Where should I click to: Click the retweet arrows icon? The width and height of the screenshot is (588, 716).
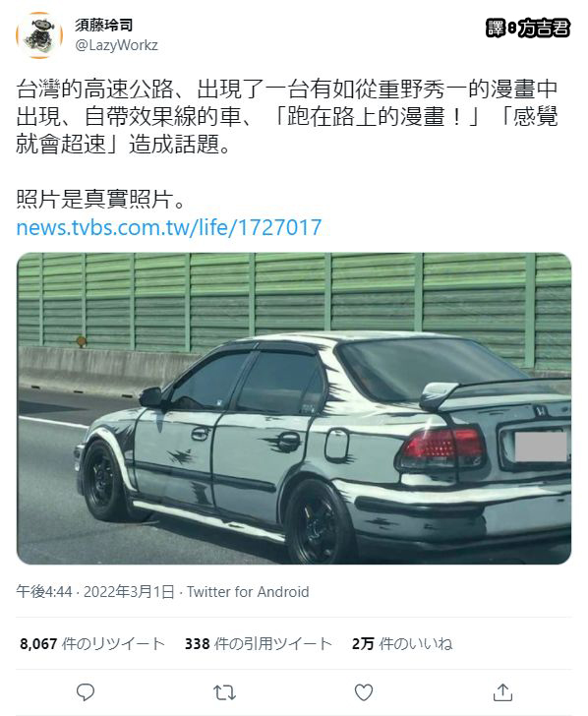tap(224, 692)
